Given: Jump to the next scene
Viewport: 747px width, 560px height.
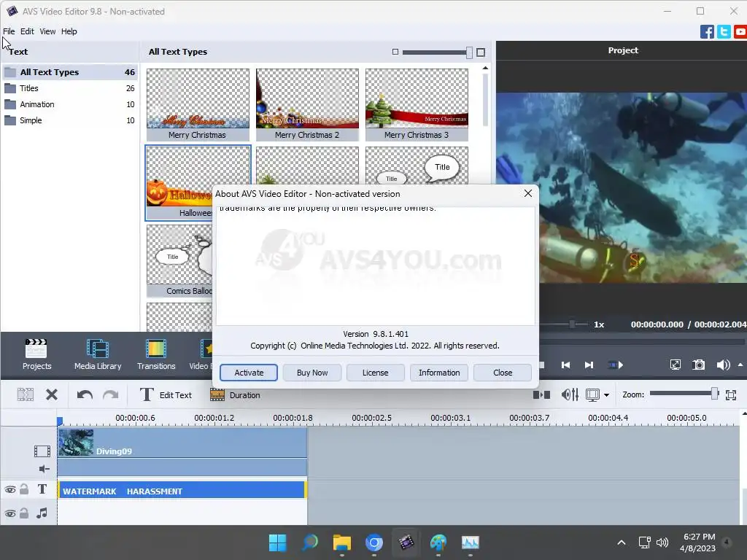Looking at the screenshot, I should [616, 365].
